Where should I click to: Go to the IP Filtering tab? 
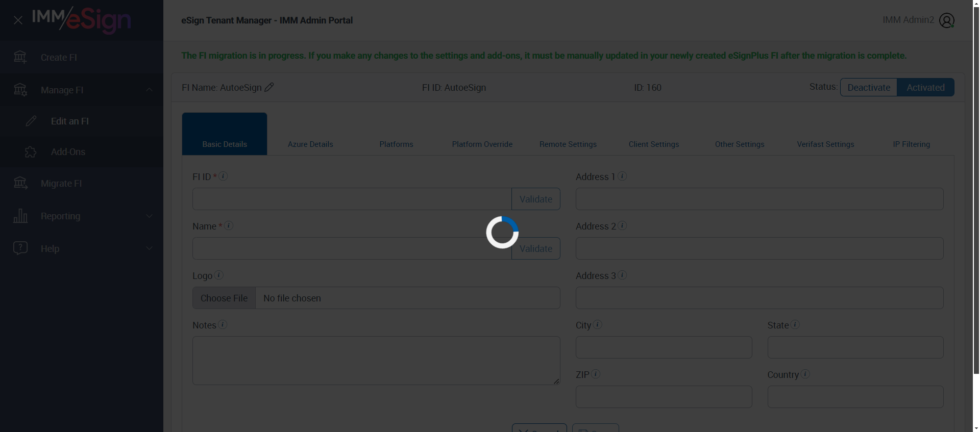click(912, 144)
